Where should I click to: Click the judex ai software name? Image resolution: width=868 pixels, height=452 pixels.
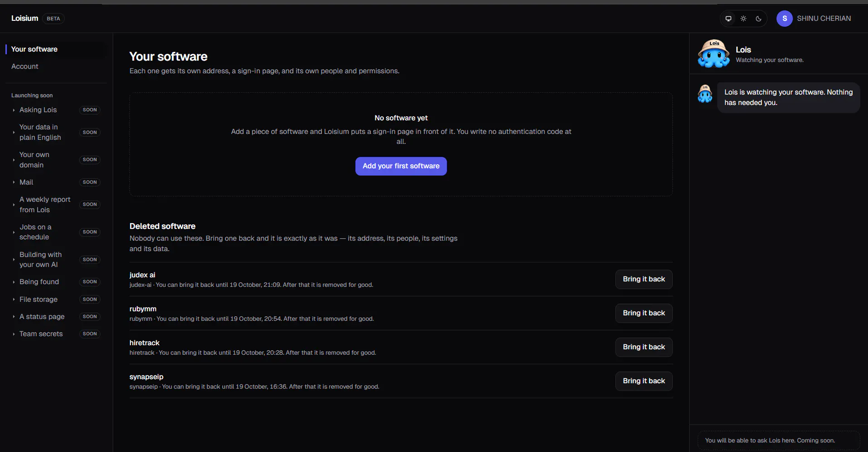coord(142,275)
